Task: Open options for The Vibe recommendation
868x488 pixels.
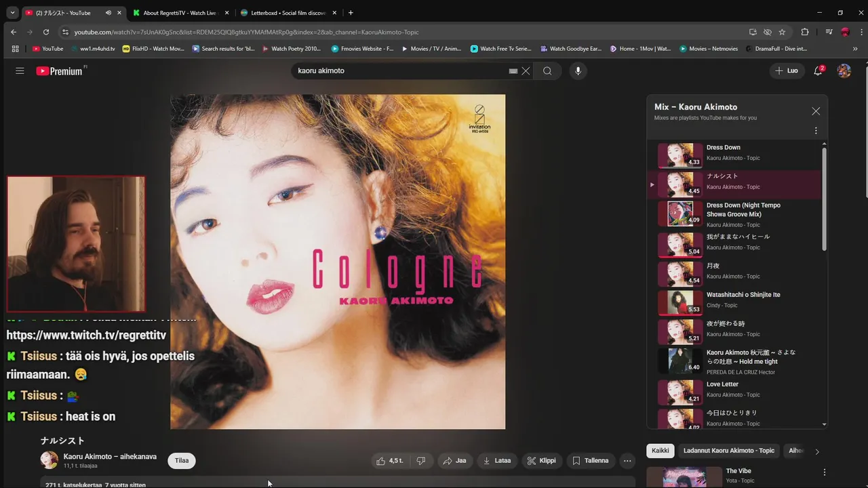Action: tap(825, 472)
